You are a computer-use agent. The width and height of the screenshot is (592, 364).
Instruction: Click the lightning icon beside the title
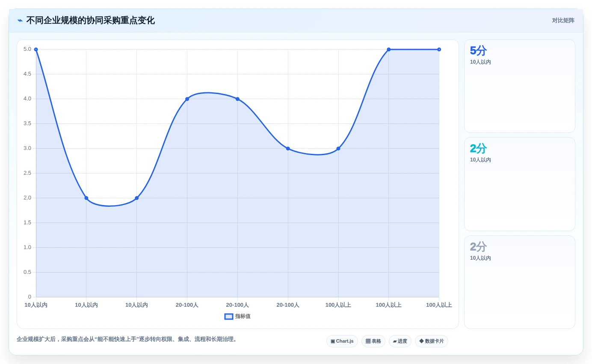[x=20, y=21]
